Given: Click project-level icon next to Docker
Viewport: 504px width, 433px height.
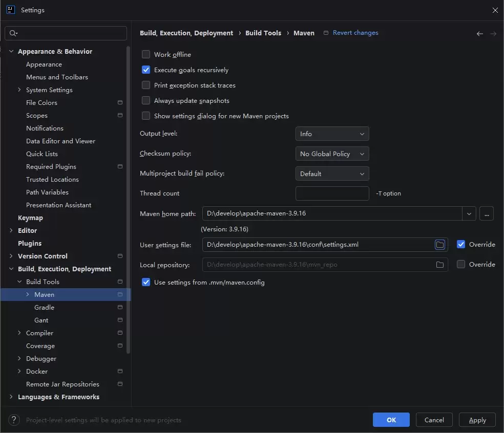Looking at the screenshot, I should coord(120,372).
